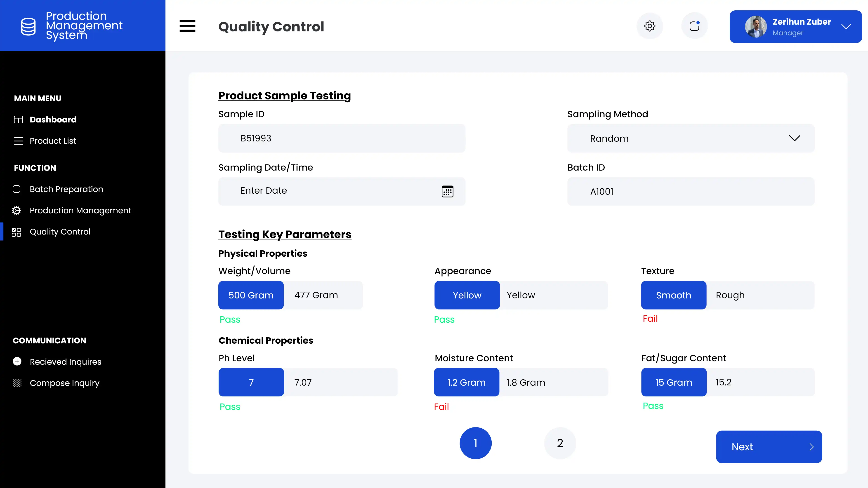Open the notifications icon in the header

tap(694, 26)
